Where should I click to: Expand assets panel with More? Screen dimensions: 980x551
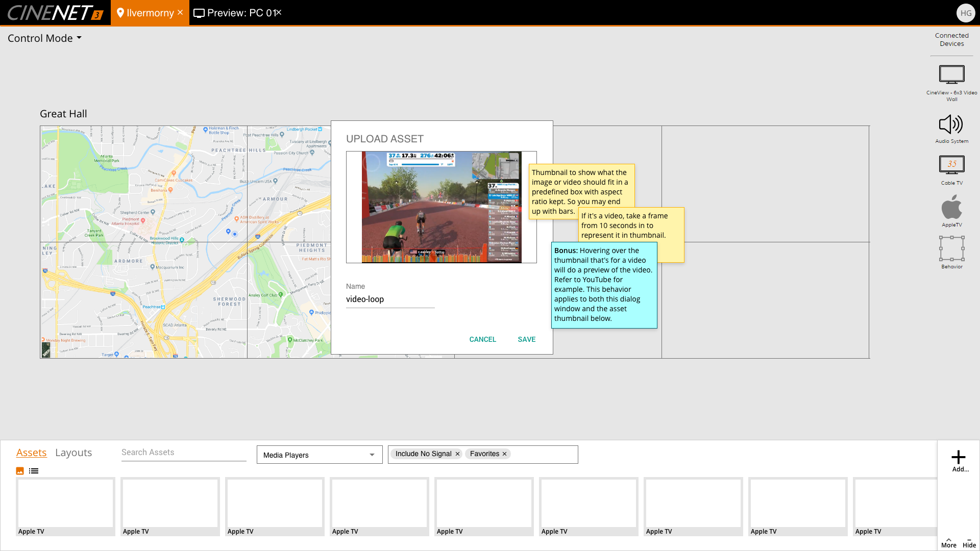[949, 543]
